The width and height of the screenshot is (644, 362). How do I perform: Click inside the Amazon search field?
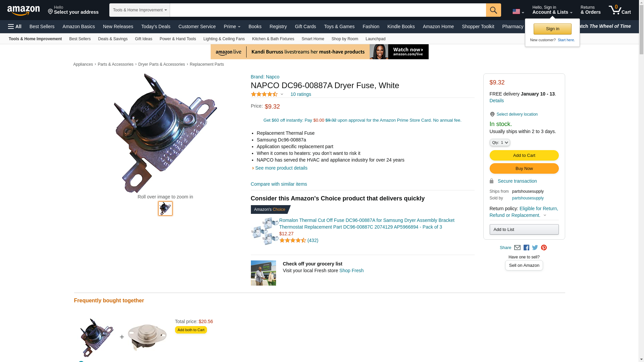[x=328, y=10]
